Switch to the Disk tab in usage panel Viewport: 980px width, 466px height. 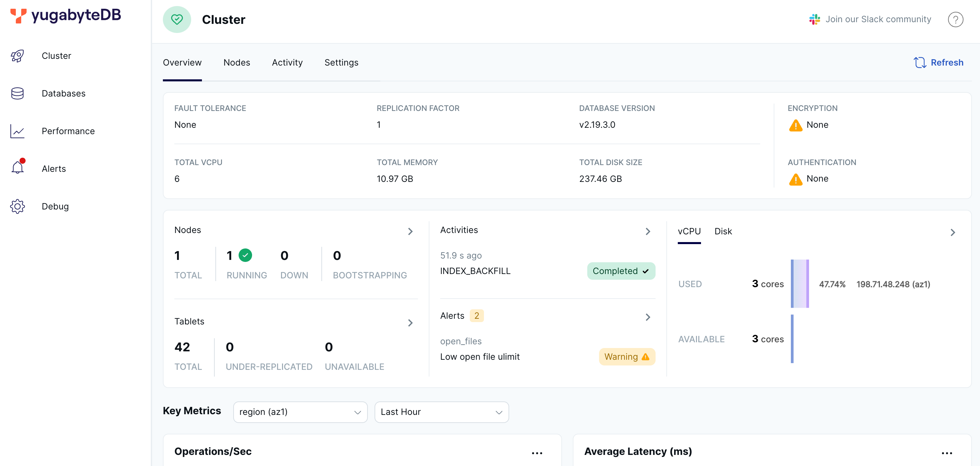[x=723, y=231]
